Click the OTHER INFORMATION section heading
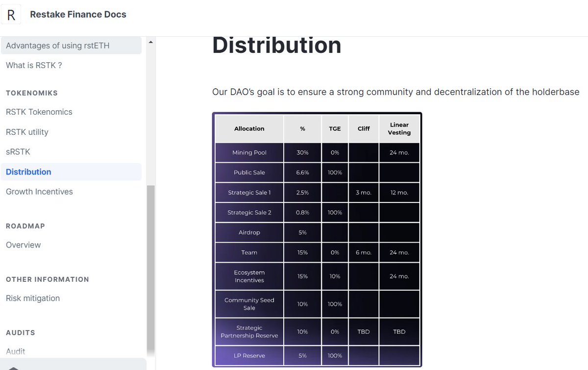This screenshot has width=588, height=370. [47, 279]
